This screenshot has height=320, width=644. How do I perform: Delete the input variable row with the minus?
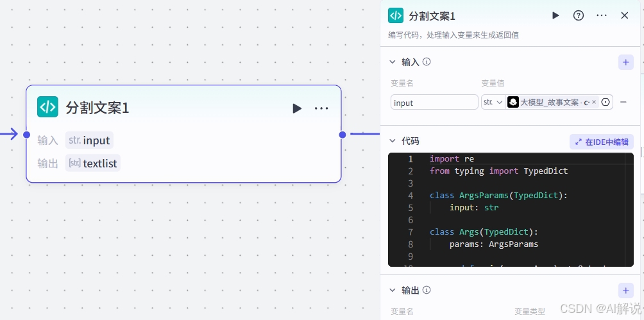click(623, 103)
